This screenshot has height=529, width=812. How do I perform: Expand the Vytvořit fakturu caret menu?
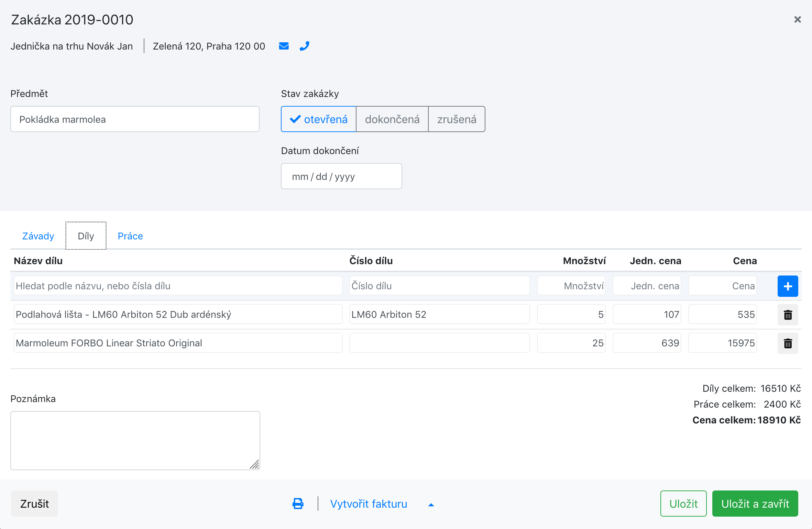431,505
